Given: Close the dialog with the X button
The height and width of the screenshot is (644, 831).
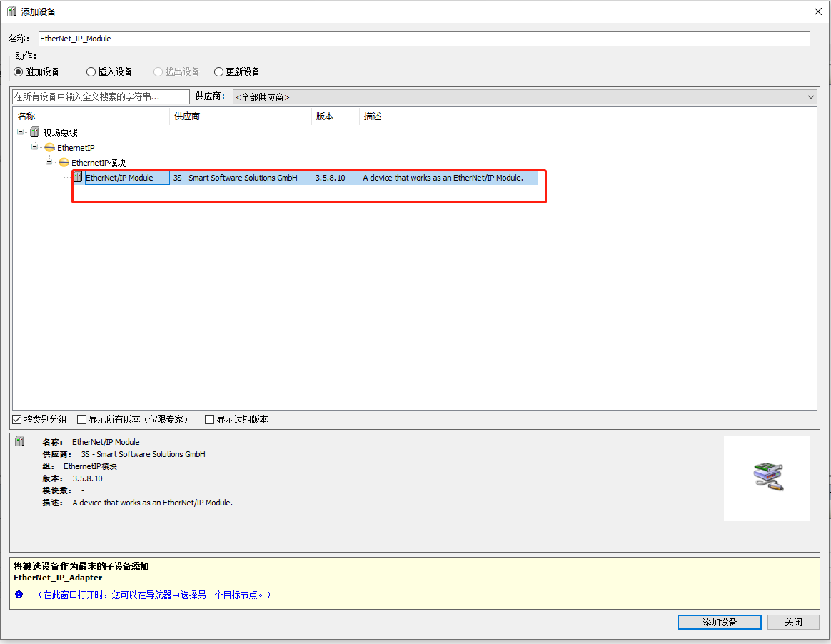Looking at the screenshot, I should coord(817,11).
